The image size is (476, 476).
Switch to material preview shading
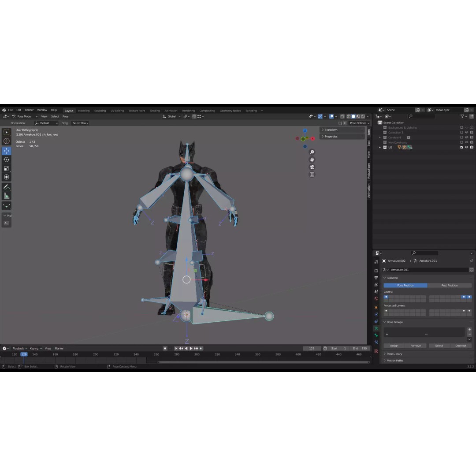point(358,116)
